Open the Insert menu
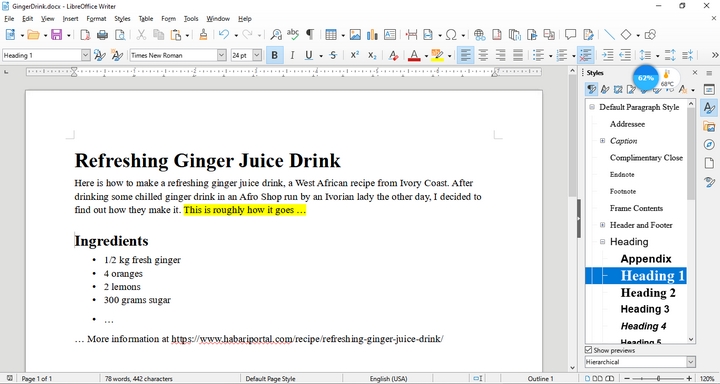 70,19
